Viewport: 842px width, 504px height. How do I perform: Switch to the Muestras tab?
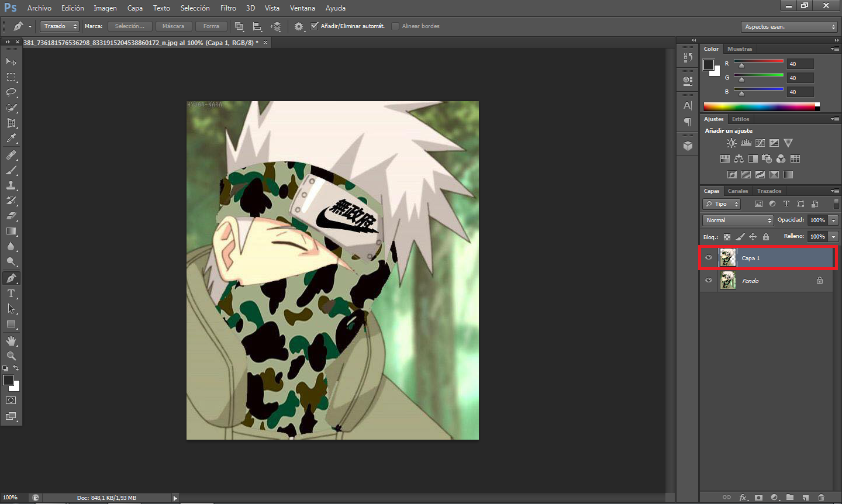[740, 49]
